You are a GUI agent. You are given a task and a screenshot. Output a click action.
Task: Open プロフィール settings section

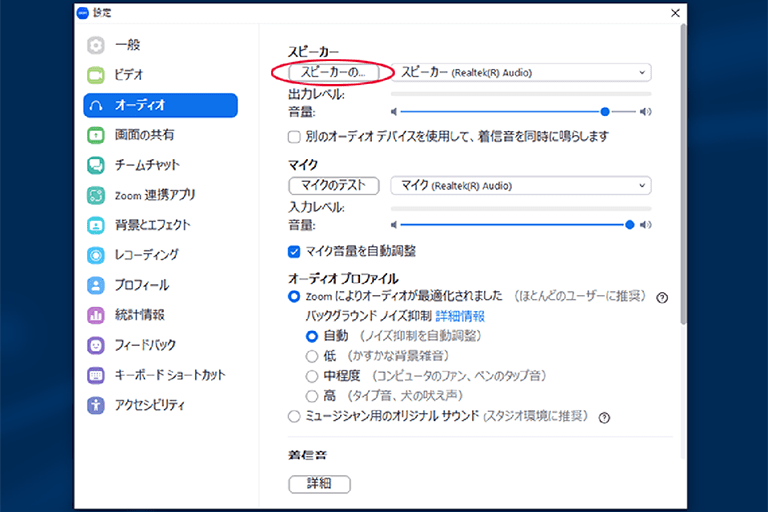click(160, 285)
